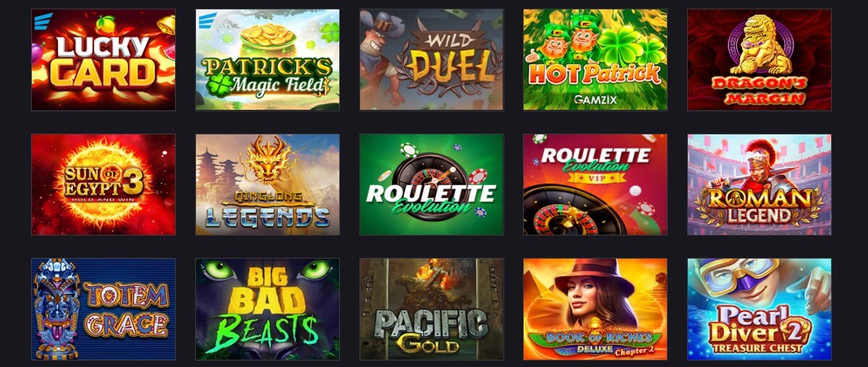
Task: Open Big Bad Beasts game
Action: tap(268, 309)
